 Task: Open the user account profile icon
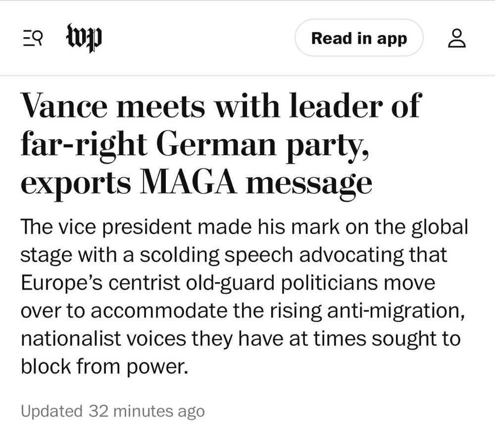(457, 38)
